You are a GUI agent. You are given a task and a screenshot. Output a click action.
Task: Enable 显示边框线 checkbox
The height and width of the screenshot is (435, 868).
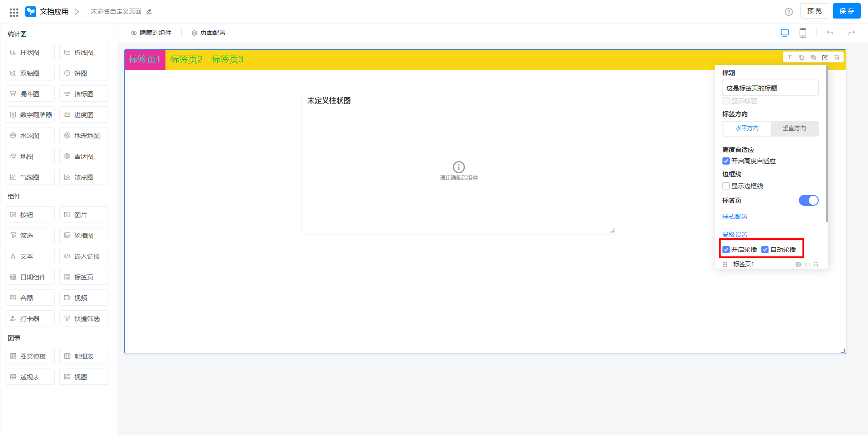point(726,186)
